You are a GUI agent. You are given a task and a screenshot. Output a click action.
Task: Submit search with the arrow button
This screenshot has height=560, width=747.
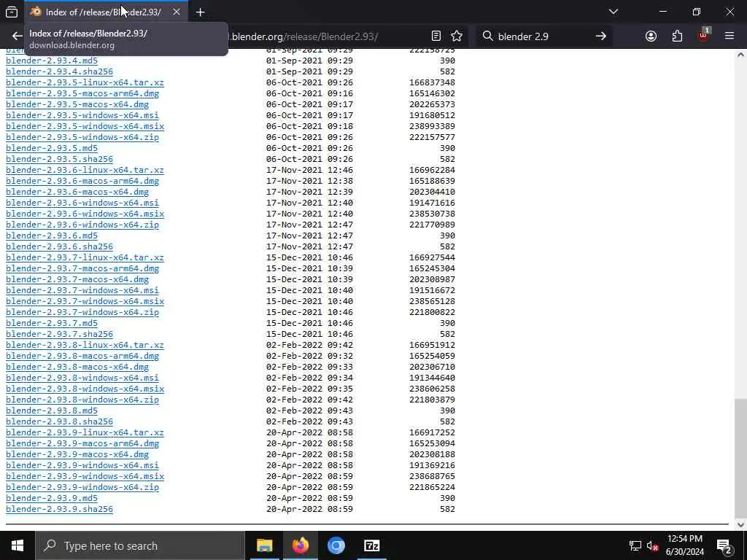pos(601,36)
